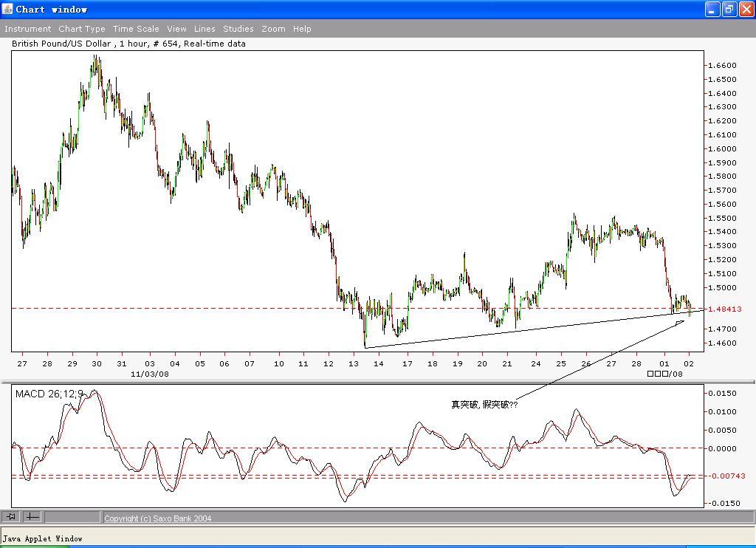
Task: Open the Studies menu
Action: point(238,29)
